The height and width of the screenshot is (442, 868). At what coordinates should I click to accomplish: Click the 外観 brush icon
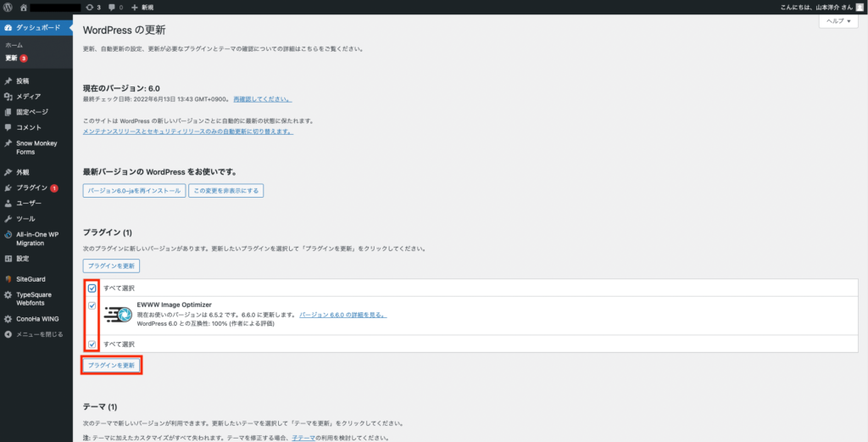coord(8,172)
